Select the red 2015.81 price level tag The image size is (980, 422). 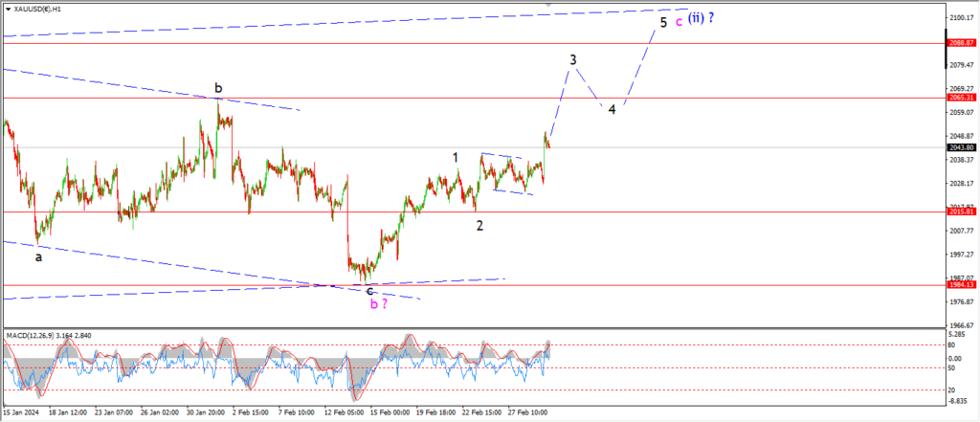point(961,211)
